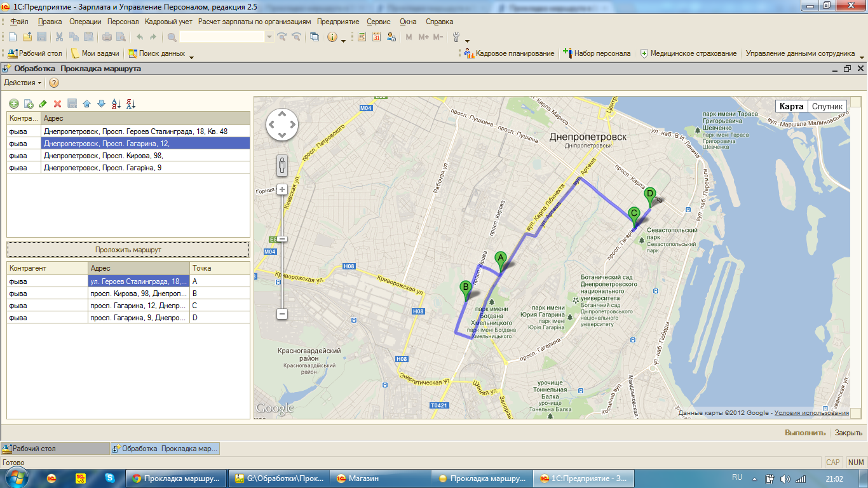Zoom in map with plus button

point(282,189)
